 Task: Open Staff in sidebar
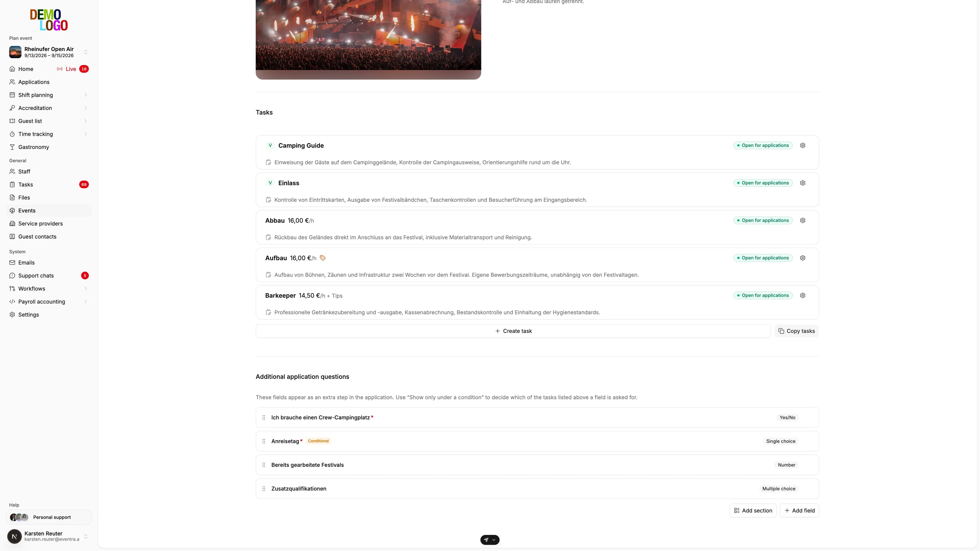[x=49, y=171]
